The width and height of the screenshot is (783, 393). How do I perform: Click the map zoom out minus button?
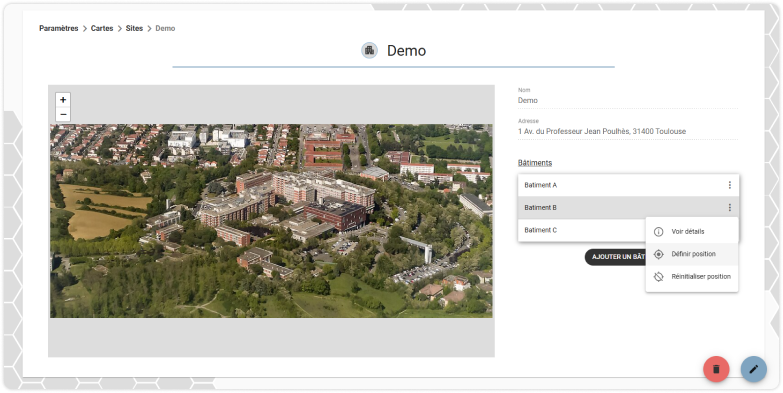click(63, 114)
